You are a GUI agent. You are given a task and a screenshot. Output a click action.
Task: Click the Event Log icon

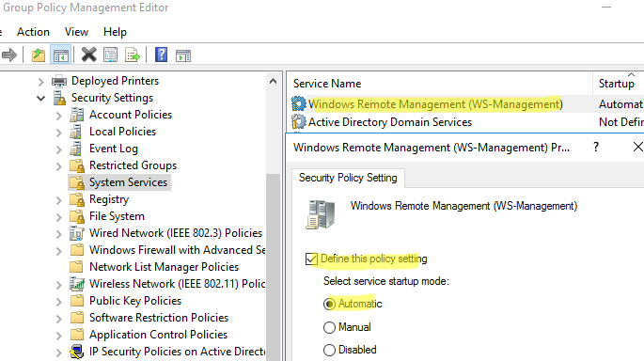[x=76, y=149]
